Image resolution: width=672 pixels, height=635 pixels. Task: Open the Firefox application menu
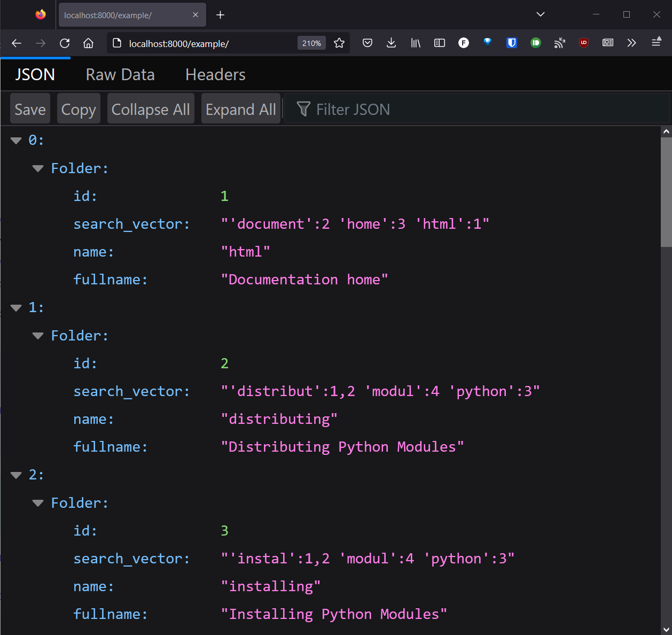656,43
